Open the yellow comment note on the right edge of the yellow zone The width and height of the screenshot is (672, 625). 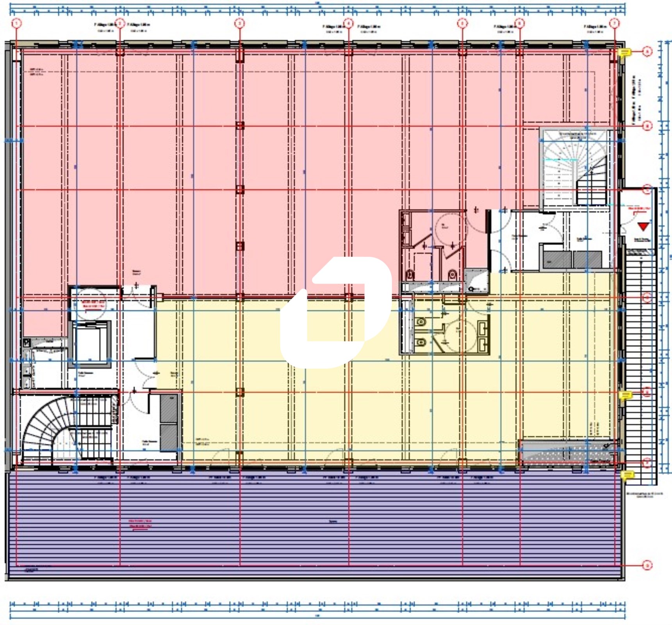(626, 395)
